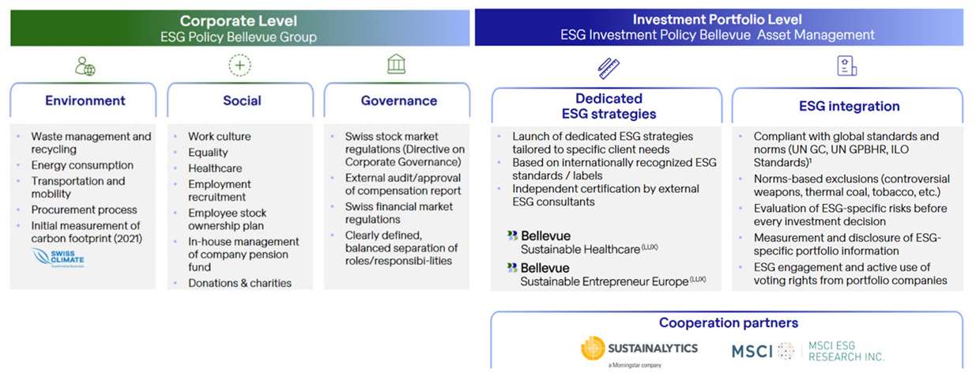Screen dimensions: 980x385
Task: Click the dashed circle plus icon above Social
Action: point(240,66)
